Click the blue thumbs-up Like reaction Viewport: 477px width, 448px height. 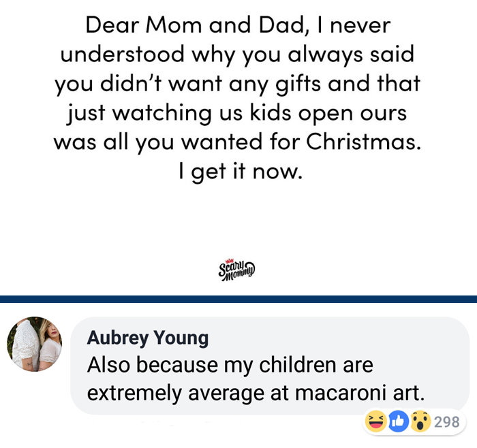(x=399, y=421)
